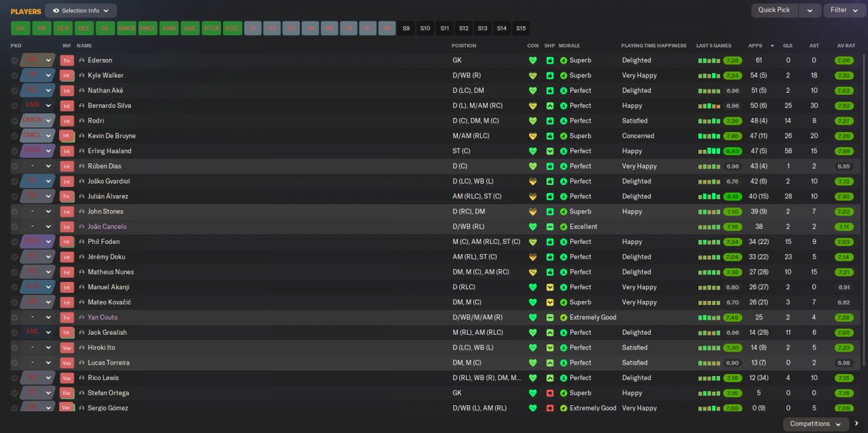Click the morale icon beside Rodri's Perfect

564,121
